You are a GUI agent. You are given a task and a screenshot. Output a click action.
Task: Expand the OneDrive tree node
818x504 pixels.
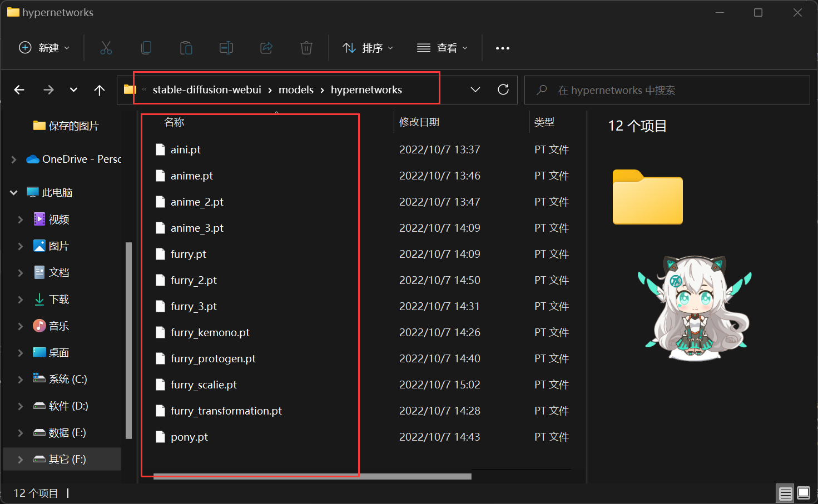(x=14, y=159)
